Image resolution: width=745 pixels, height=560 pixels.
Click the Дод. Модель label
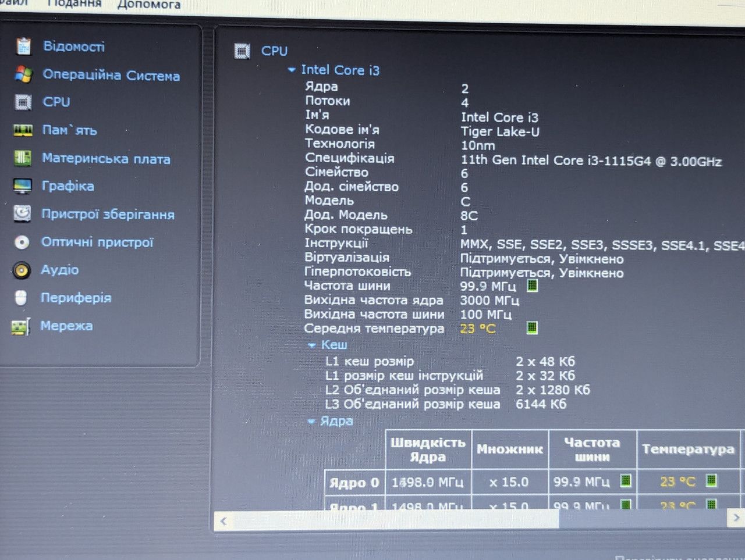coord(346,215)
